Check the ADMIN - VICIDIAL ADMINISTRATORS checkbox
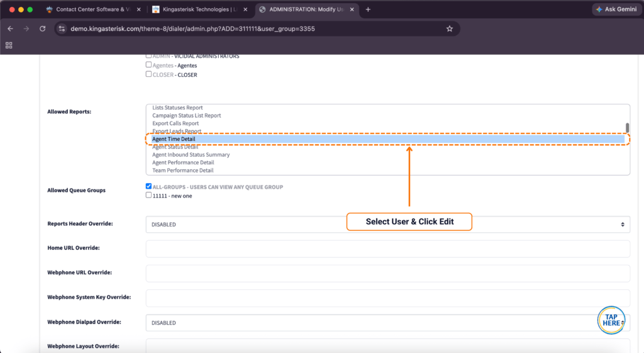 [148, 55]
